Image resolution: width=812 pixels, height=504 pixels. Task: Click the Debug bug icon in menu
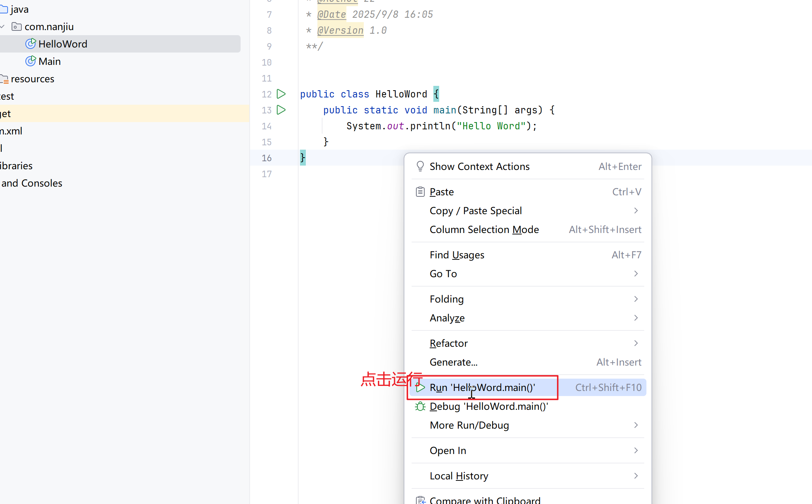[x=420, y=407]
